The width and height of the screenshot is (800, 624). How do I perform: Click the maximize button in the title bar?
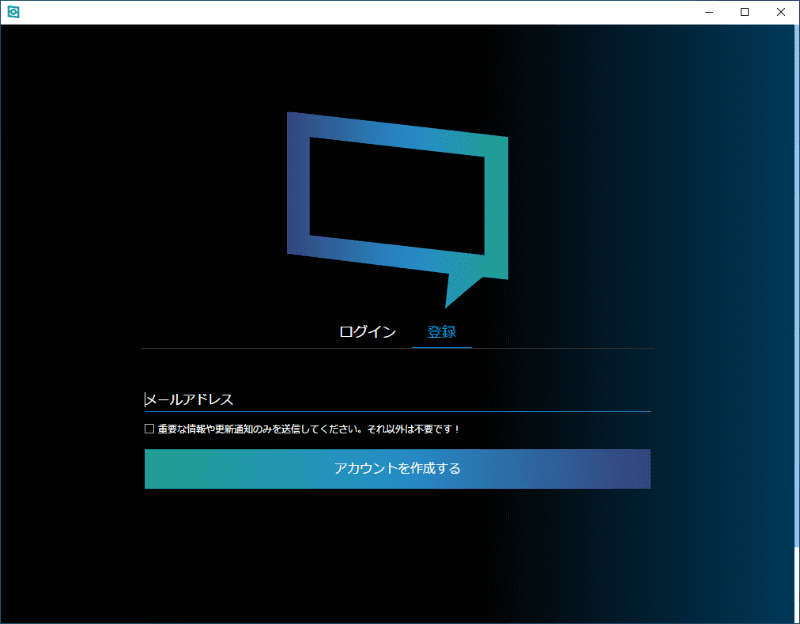pos(746,12)
